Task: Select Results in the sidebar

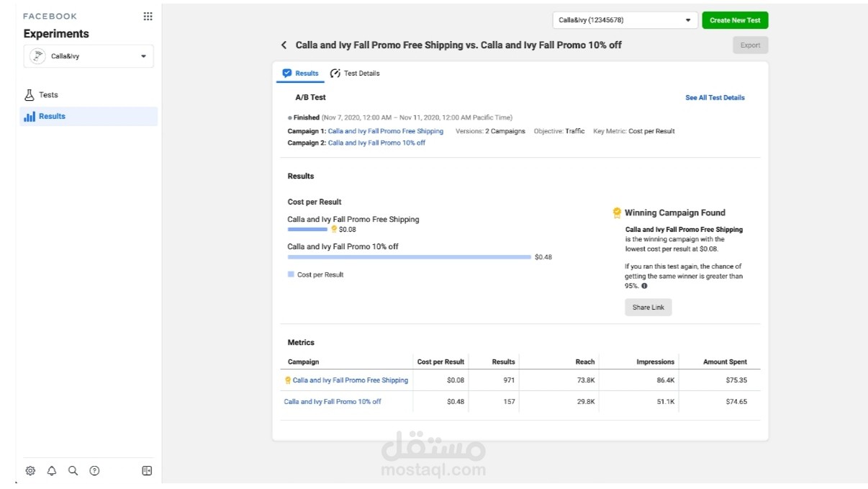Action: [x=52, y=116]
